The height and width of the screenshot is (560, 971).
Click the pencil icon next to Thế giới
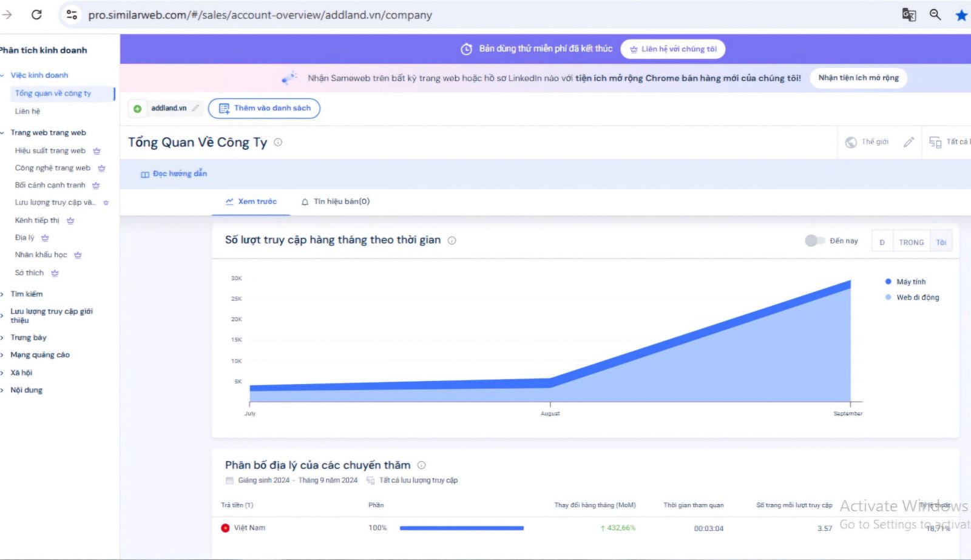pos(908,142)
